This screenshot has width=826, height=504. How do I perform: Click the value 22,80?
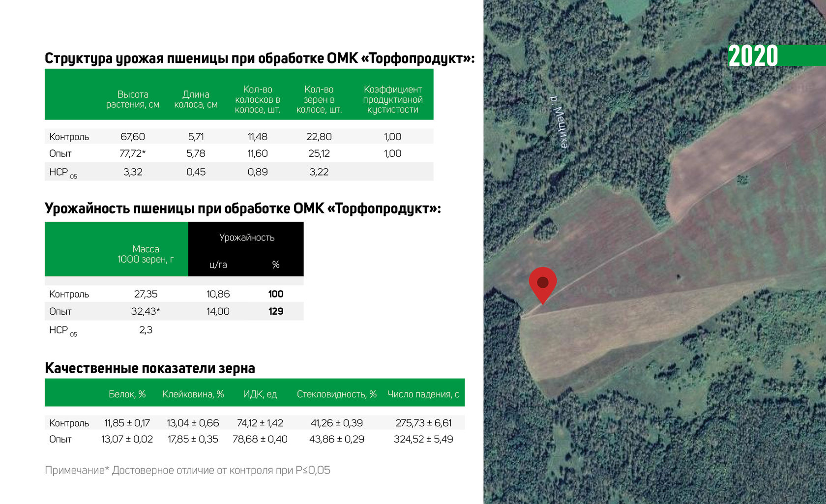319,137
